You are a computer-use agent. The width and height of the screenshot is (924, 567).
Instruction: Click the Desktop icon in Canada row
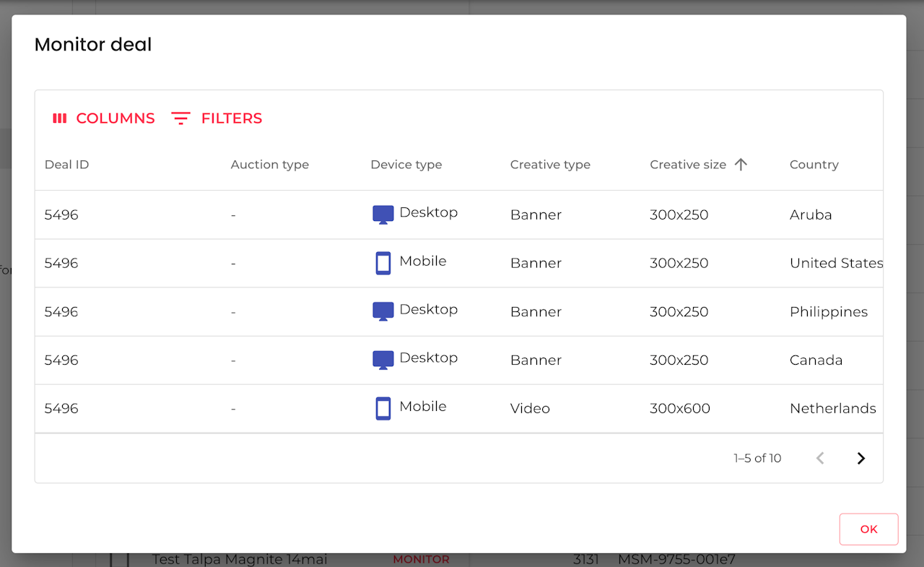click(x=383, y=360)
